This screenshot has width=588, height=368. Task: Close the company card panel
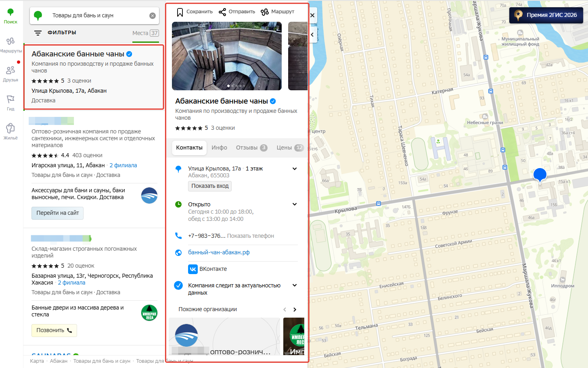pos(312,15)
